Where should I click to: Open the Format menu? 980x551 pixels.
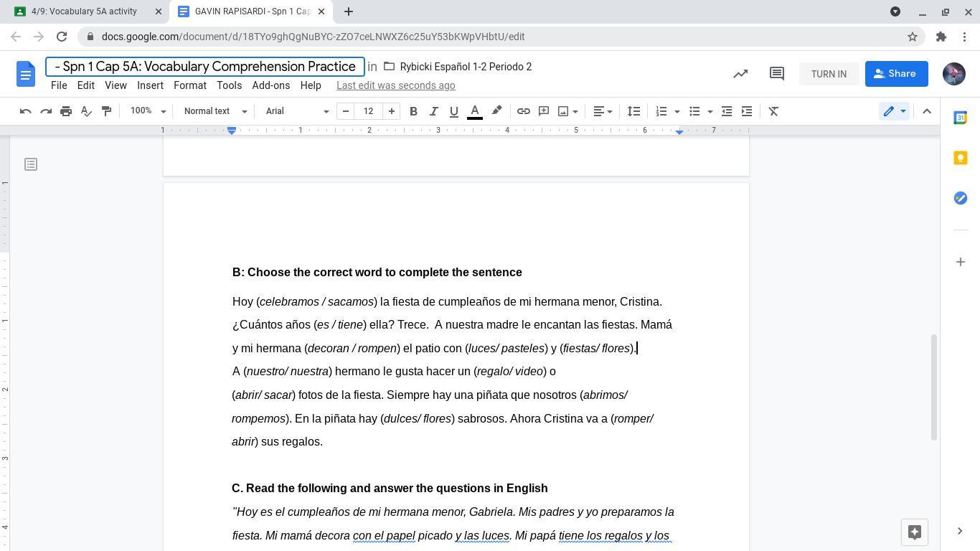point(189,85)
